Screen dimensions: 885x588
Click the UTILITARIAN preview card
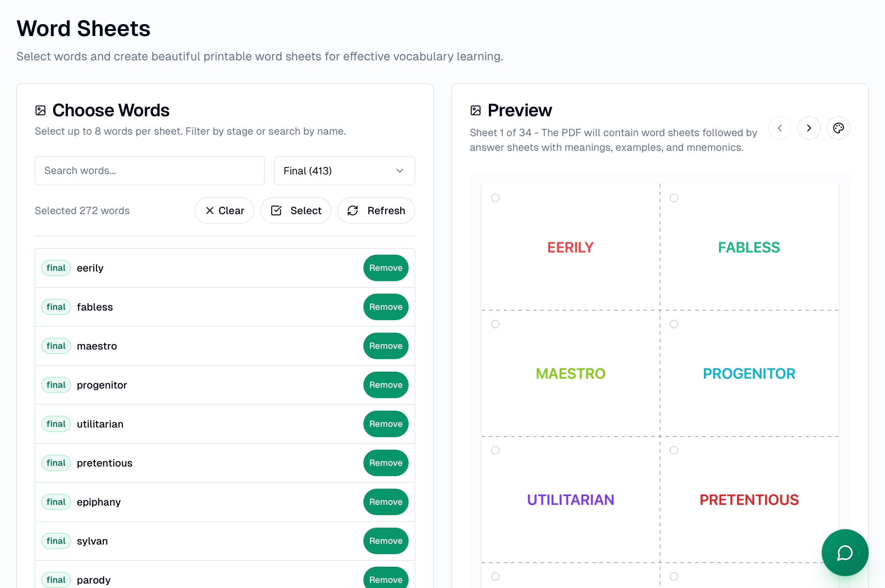(570, 499)
